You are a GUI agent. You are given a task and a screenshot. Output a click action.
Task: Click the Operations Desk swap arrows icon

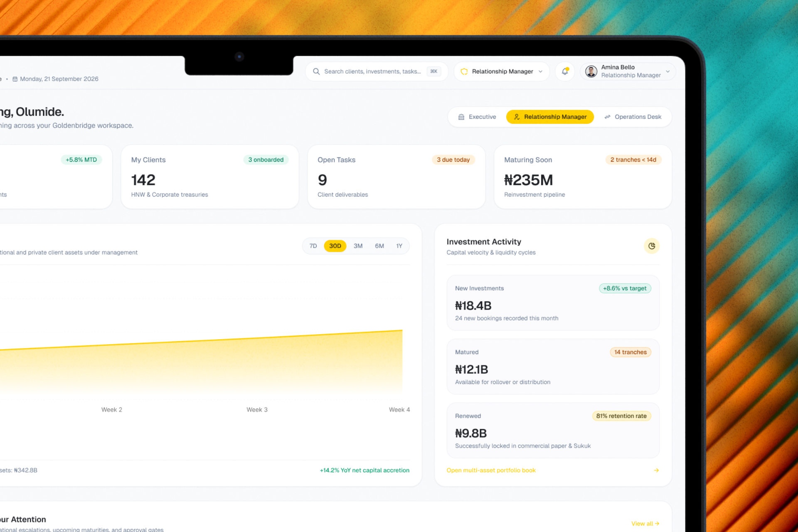[607, 117]
